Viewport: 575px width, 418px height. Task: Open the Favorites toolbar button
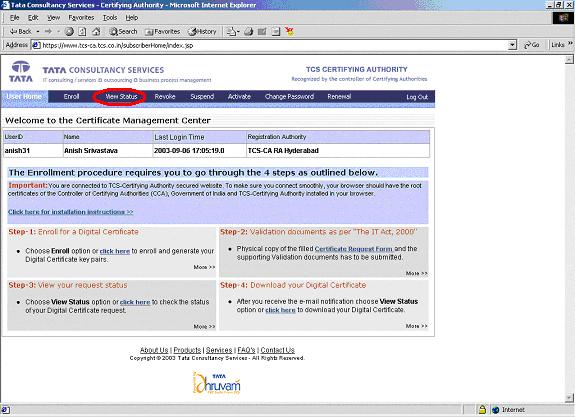click(x=162, y=32)
